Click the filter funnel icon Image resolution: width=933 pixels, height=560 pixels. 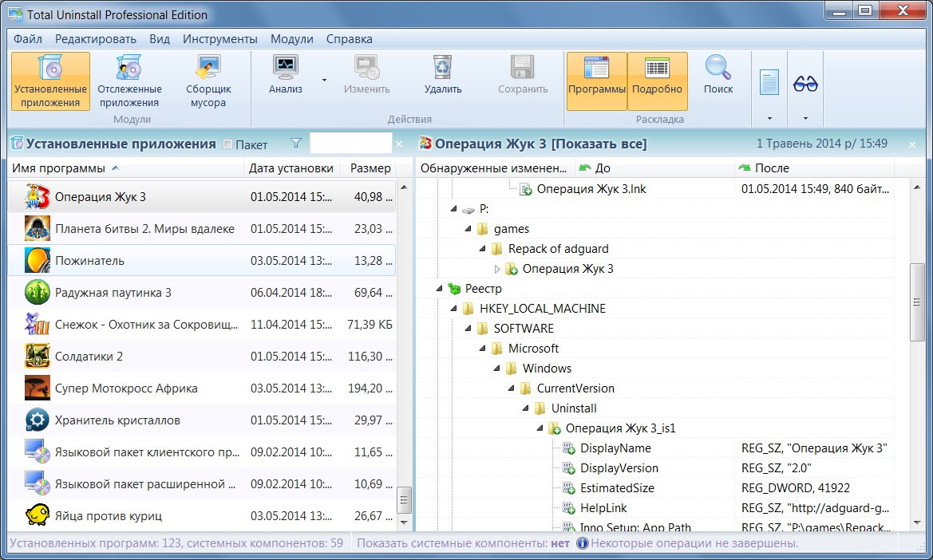tap(296, 144)
